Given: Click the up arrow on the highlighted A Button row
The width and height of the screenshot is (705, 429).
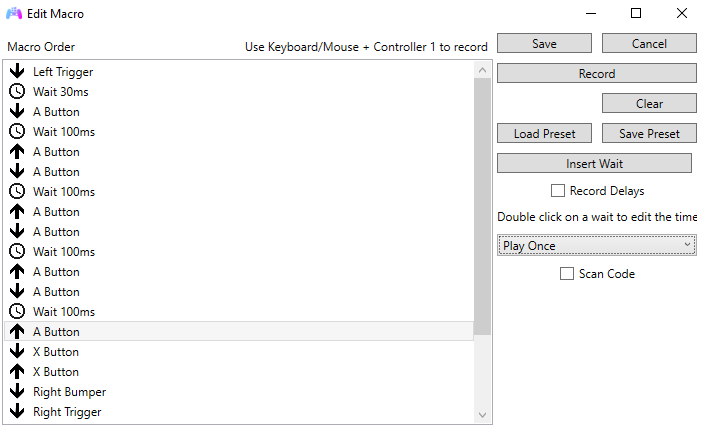Looking at the screenshot, I should click(x=16, y=332).
